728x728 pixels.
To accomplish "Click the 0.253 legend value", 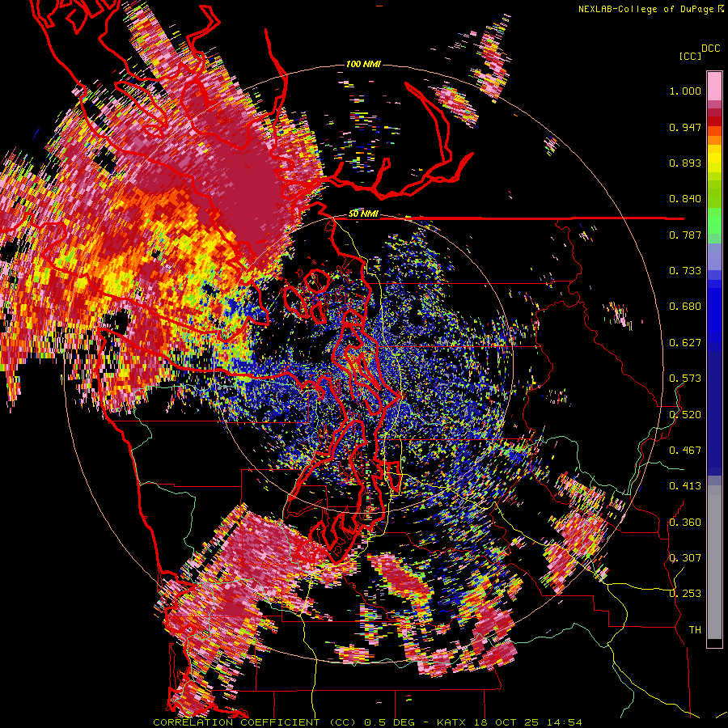I will click(x=685, y=594).
